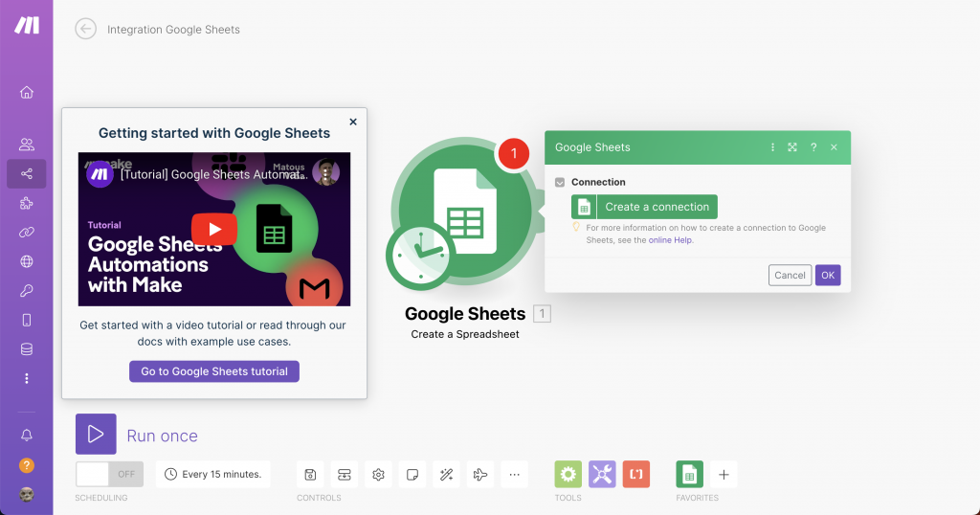Image resolution: width=980 pixels, height=515 pixels.
Task: Click the module number 1 box
Action: (542, 314)
